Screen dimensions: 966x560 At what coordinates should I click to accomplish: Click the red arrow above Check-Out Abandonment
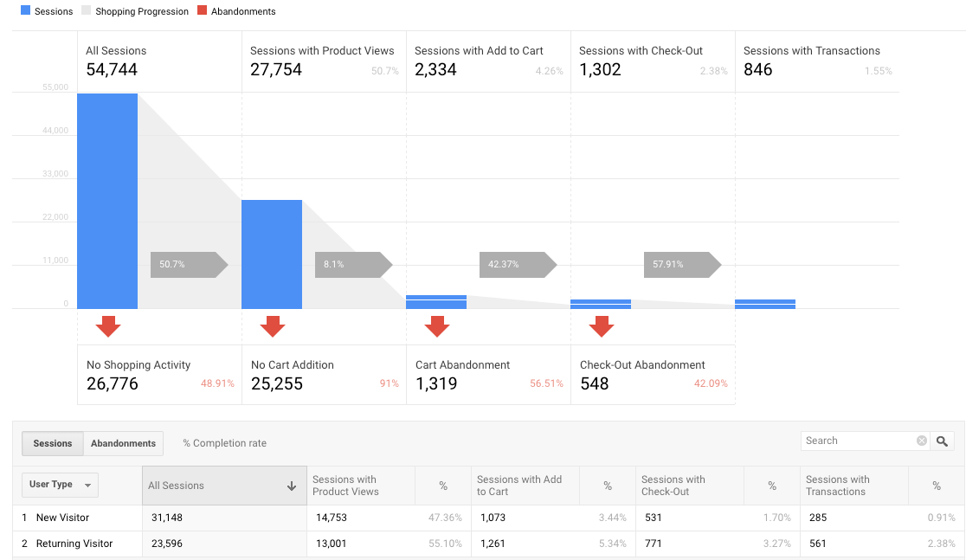[x=602, y=327]
